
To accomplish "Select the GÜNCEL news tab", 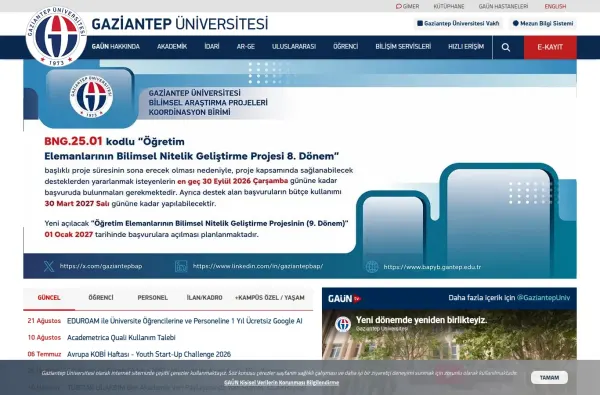I will coord(49,298).
